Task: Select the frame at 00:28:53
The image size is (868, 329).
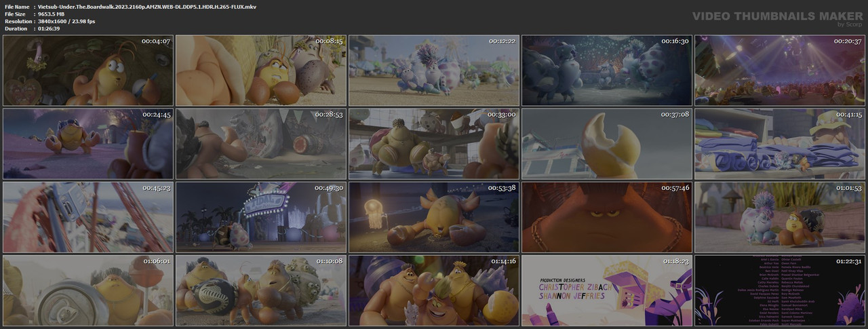Action: click(261, 144)
